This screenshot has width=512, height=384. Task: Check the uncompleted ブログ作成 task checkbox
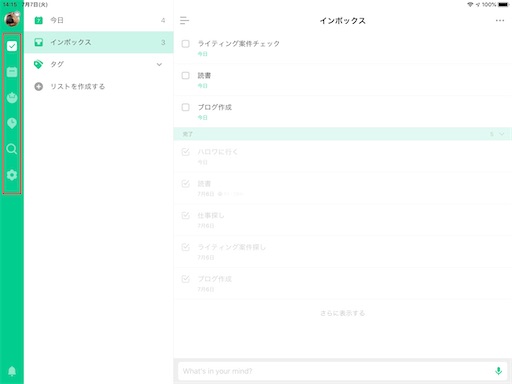pyautogui.click(x=186, y=107)
